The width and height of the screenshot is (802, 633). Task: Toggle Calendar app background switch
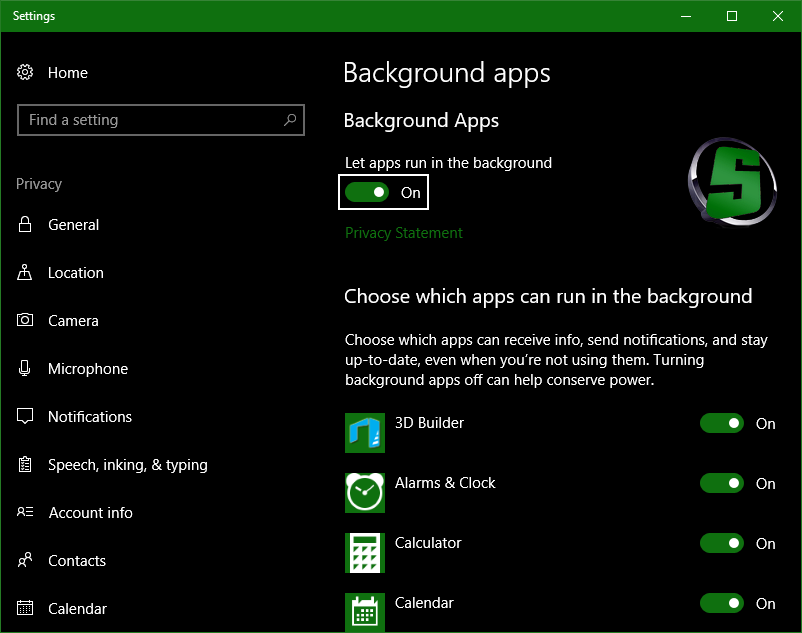722,603
